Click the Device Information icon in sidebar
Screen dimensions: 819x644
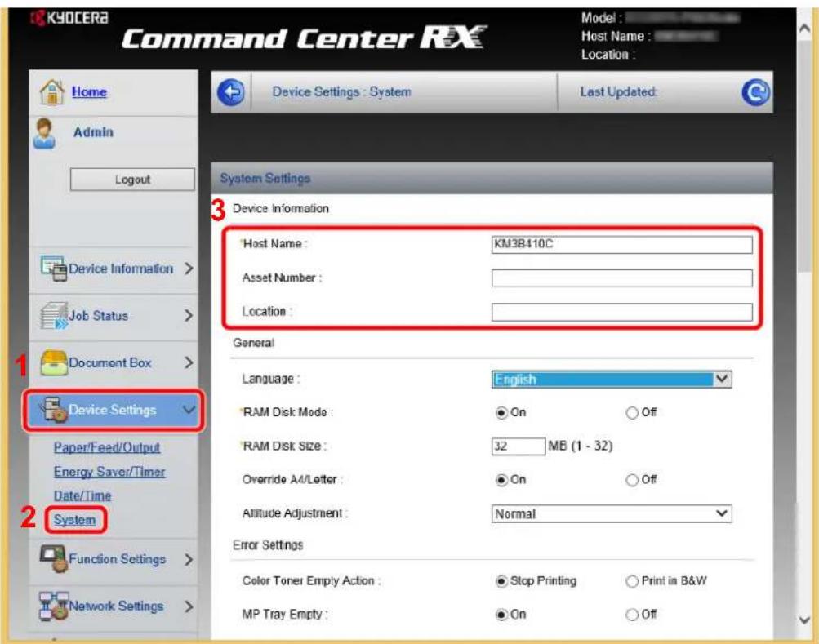pos(54,269)
